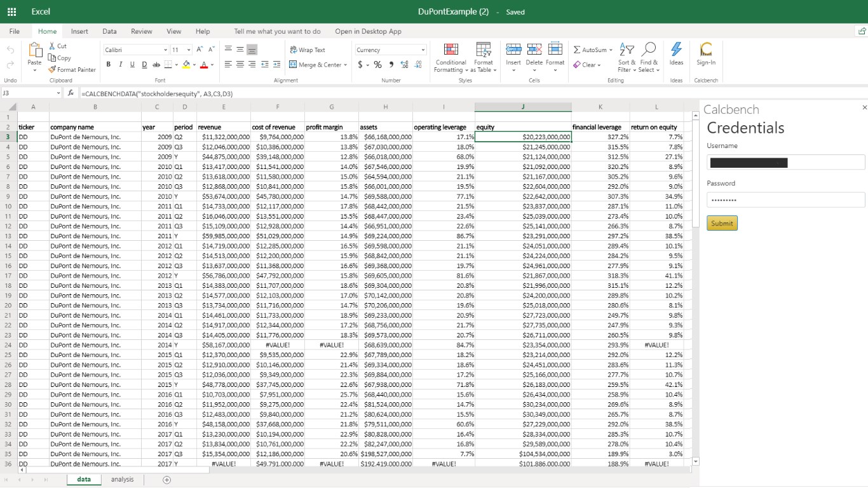Image resolution: width=868 pixels, height=488 pixels.
Task: Increase font size with the larger A icon
Action: point(200,50)
